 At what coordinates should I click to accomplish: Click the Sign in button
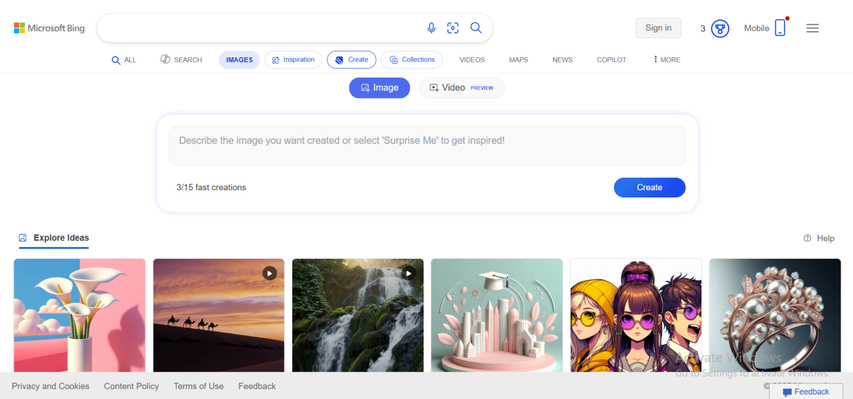tap(658, 28)
